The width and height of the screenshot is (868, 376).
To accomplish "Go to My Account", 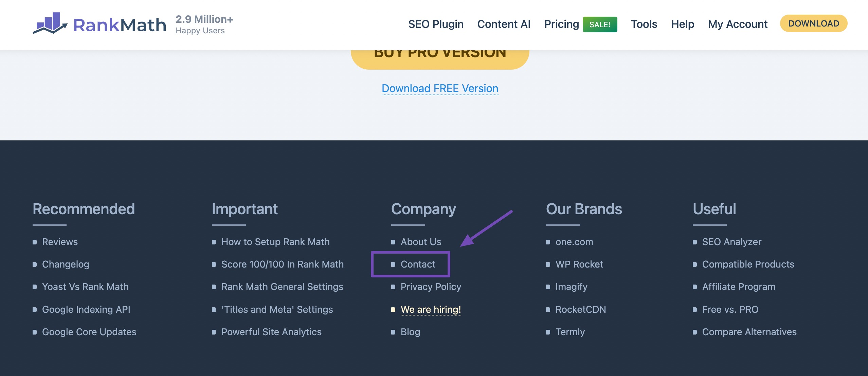I will click(738, 24).
